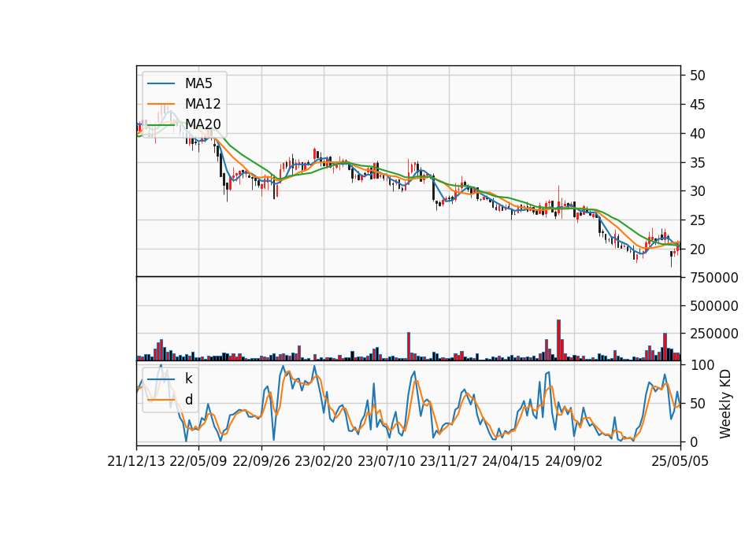Click the MA5 legend entry

180,83
